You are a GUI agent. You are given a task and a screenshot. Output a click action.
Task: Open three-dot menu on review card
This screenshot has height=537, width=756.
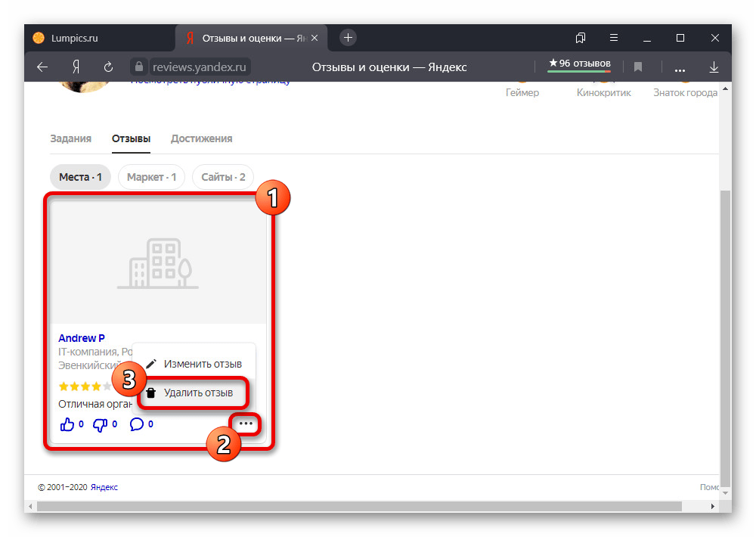[246, 424]
